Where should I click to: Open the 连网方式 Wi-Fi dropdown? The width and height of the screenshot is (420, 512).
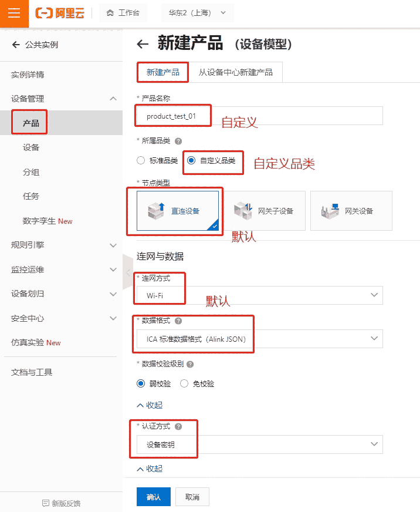point(259,295)
